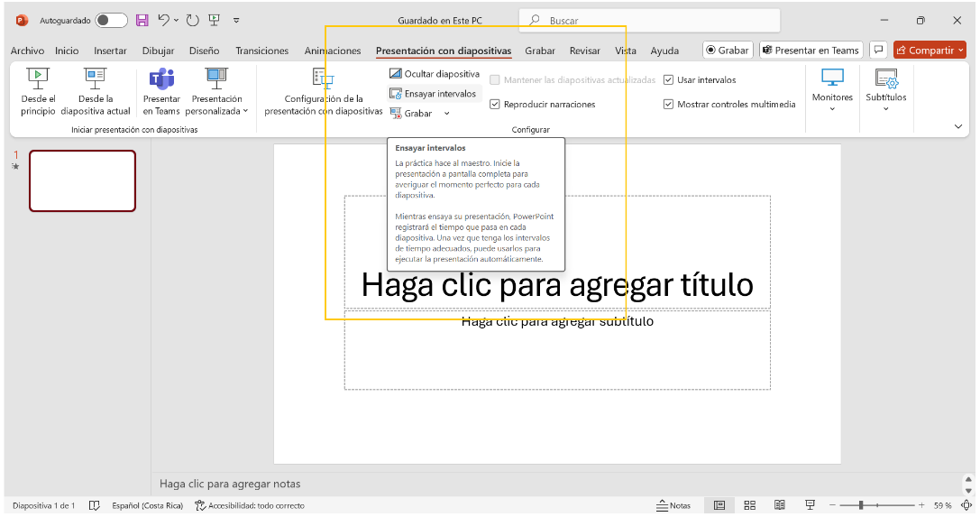Click Ocultar diapositiva icon

(396, 74)
